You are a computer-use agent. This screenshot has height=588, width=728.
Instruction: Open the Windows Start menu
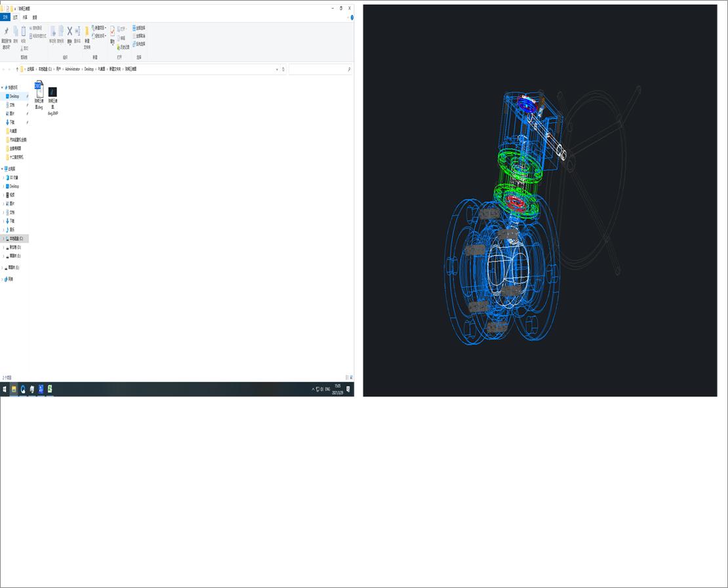pyautogui.click(x=5, y=389)
